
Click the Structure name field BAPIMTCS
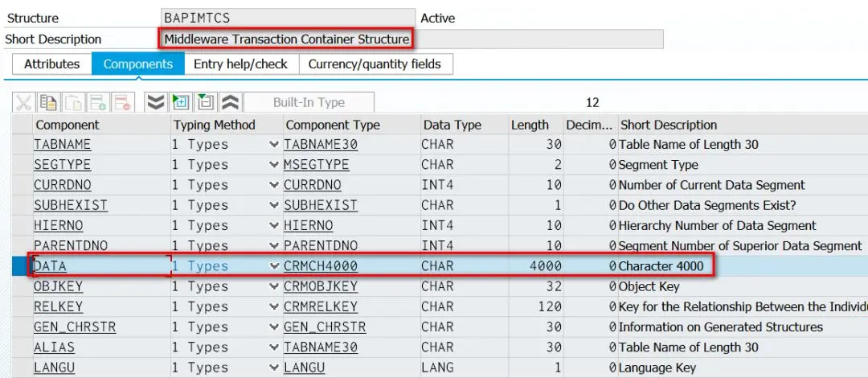[288, 18]
